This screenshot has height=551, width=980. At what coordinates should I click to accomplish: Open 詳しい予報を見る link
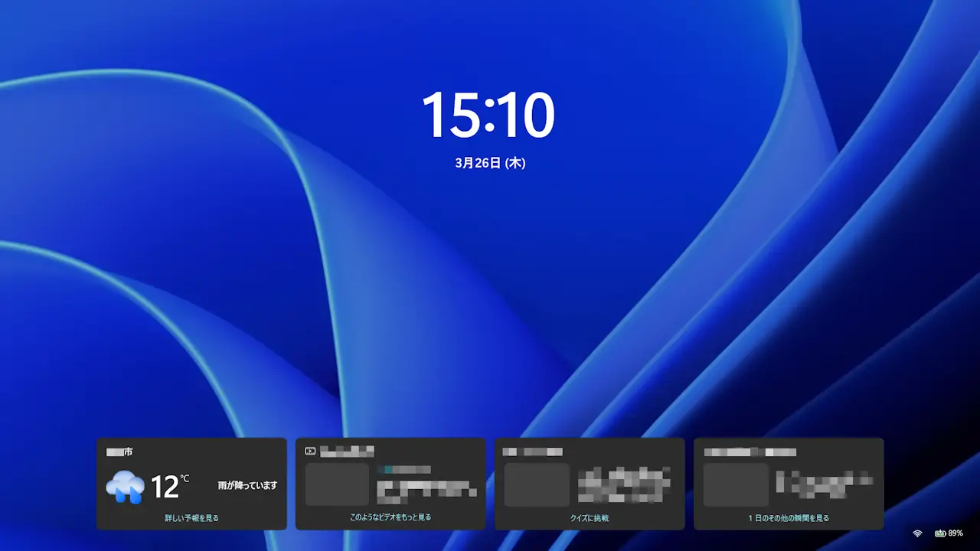[x=191, y=517]
